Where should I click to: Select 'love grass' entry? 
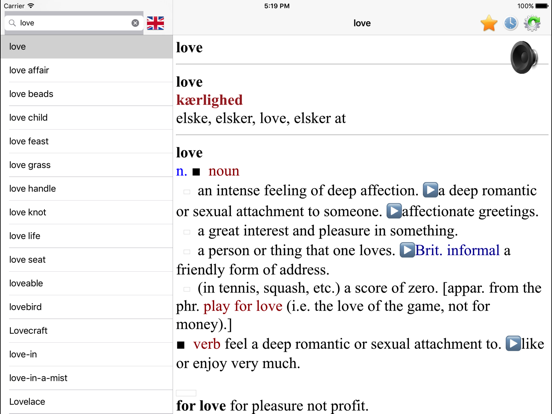tap(87, 165)
